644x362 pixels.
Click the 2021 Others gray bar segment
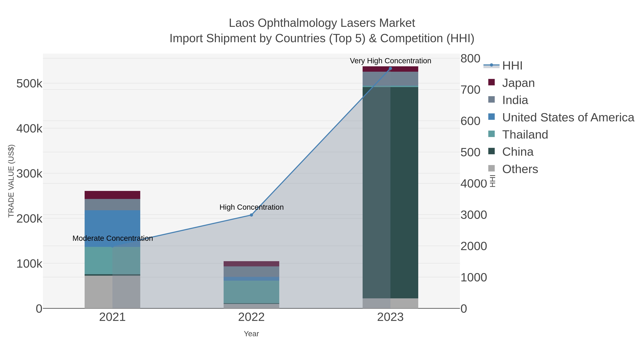(112, 292)
